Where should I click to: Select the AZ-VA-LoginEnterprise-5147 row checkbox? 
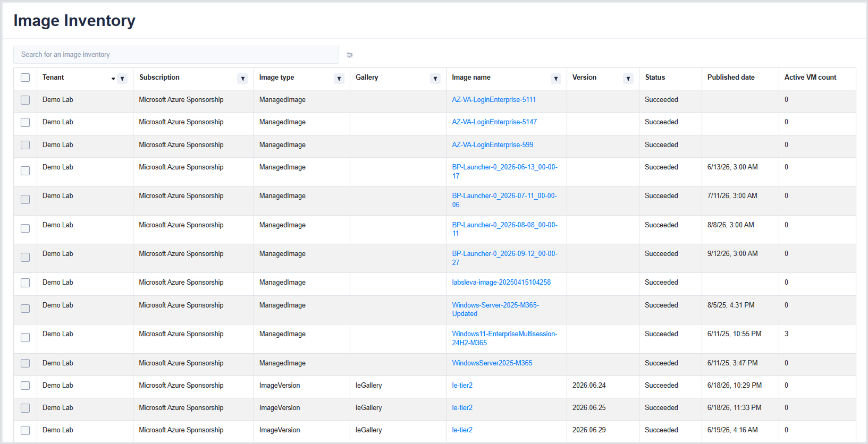pyautogui.click(x=25, y=122)
